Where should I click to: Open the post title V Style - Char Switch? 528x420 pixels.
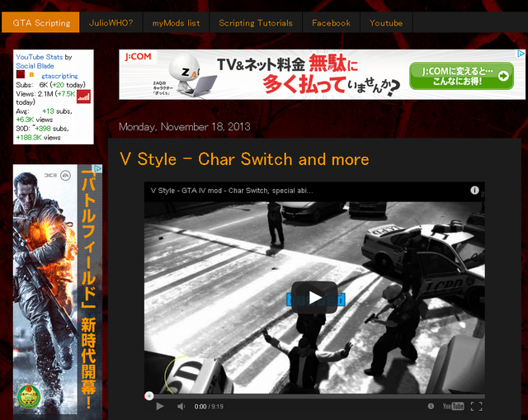(x=244, y=159)
